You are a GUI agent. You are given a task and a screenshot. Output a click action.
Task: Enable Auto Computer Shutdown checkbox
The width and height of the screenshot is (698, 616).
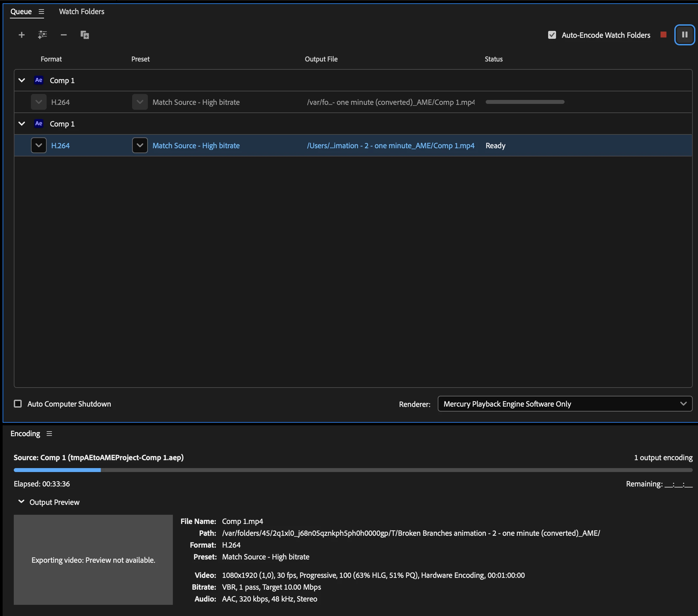click(18, 404)
